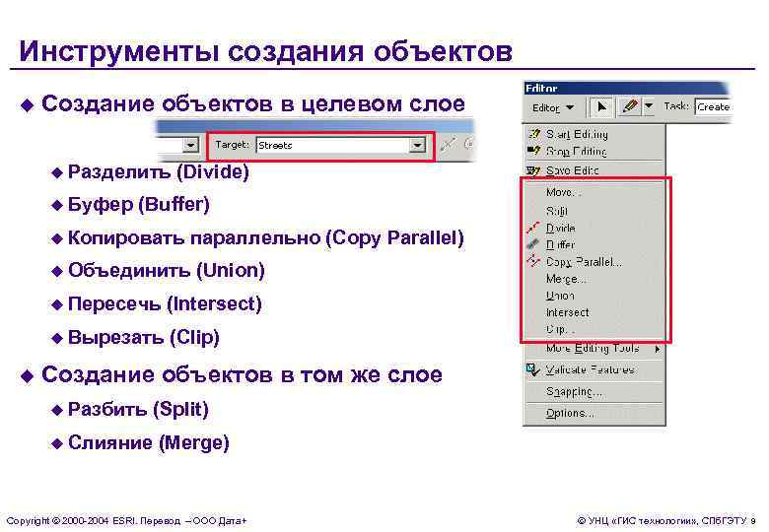Click bullet Копировать параллельно (Copy Parallel)

click(x=266, y=237)
